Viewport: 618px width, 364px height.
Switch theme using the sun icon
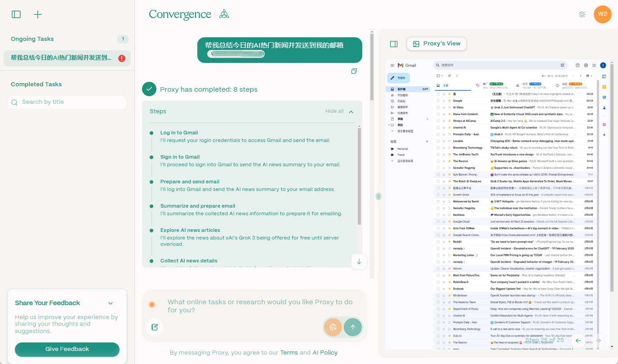point(582,14)
